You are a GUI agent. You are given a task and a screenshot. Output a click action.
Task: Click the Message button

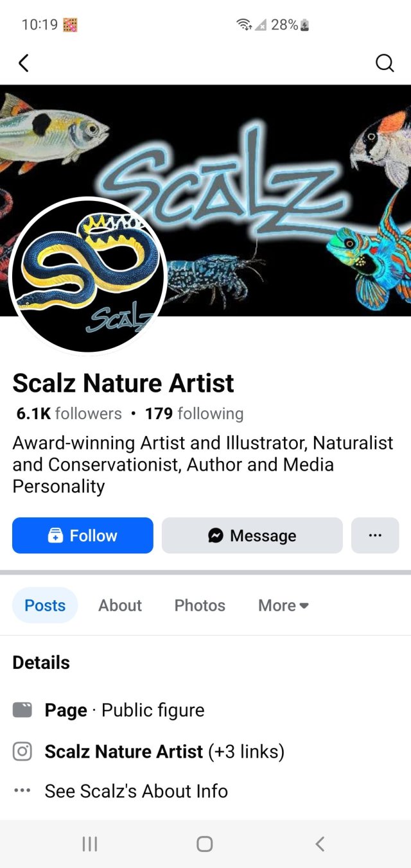click(x=252, y=535)
